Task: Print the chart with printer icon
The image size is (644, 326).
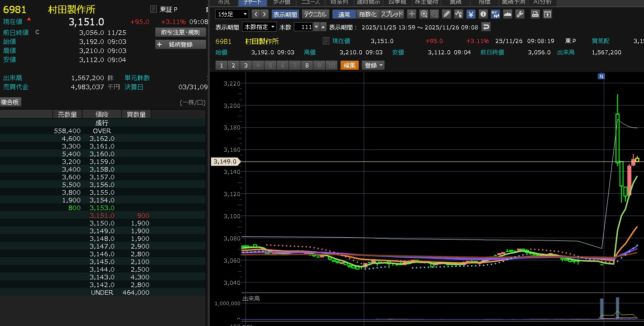Action: pos(535,14)
